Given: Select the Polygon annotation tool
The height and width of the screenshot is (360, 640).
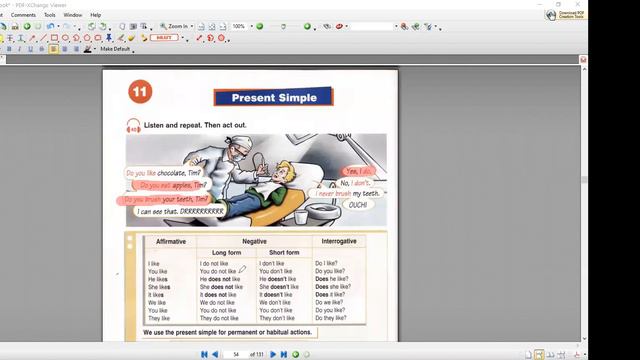Looking at the screenshot, I should pos(87,38).
